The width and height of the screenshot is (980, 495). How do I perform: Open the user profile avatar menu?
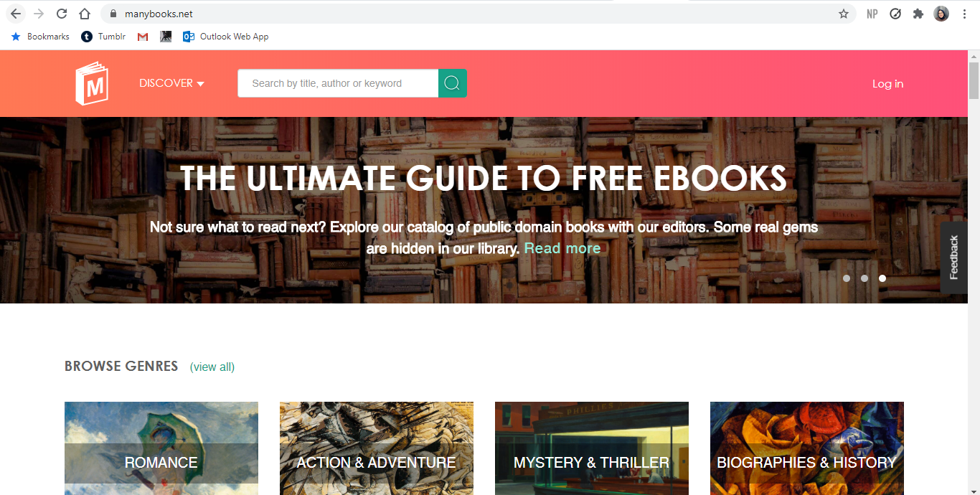(x=941, y=14)
